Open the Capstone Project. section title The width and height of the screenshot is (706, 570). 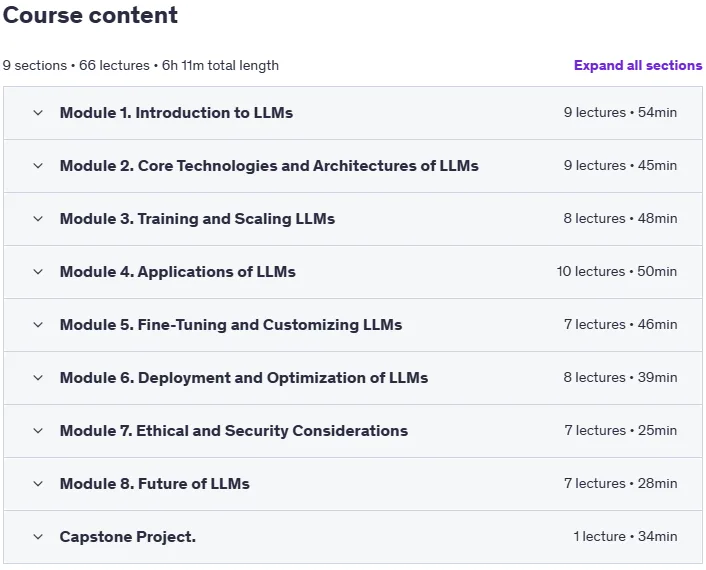128,537
